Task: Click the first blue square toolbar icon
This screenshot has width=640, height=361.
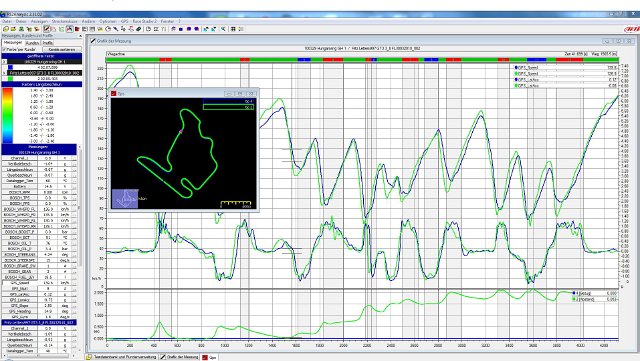Action: (x=181, y=29)
